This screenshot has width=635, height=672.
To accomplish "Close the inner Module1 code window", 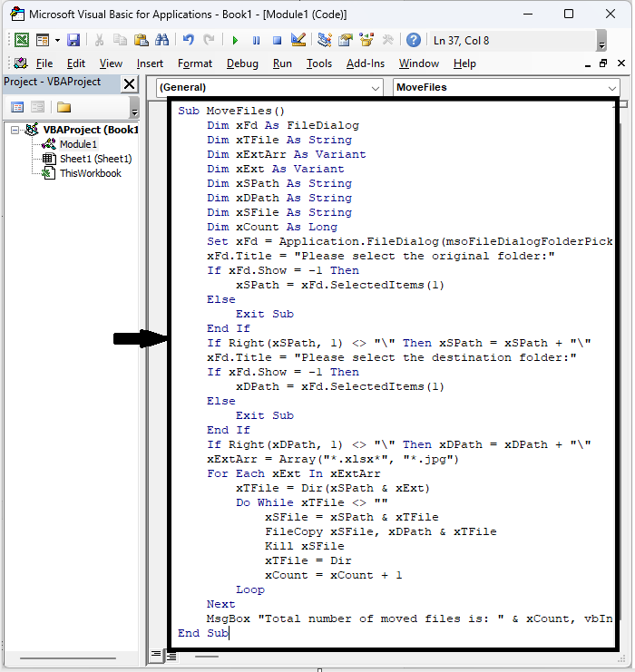I will 620,63.
